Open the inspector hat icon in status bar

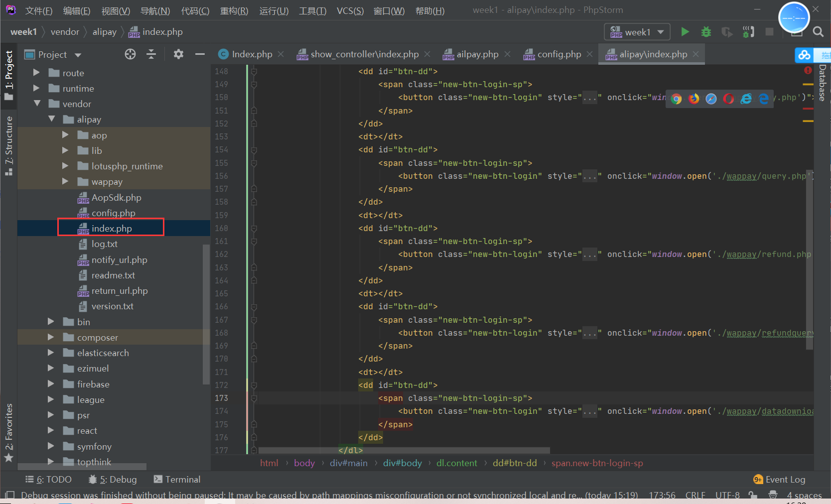click(773, 495)
